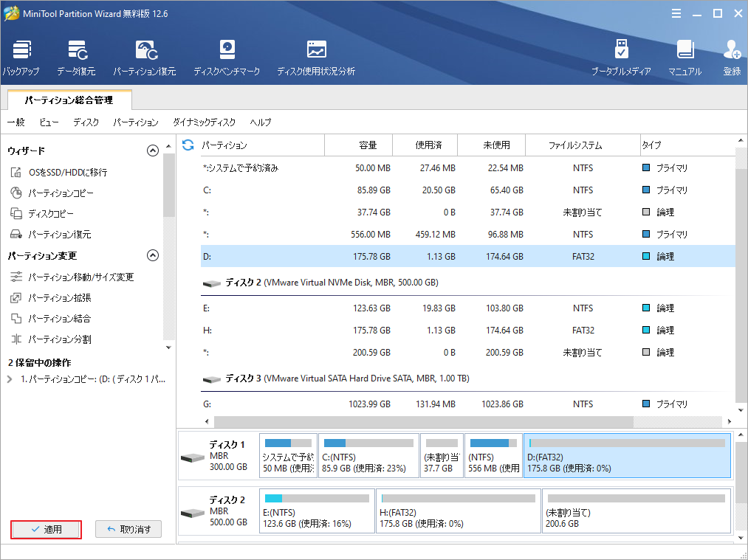This screenshot has height=560, width=748.
Task: Sort by 容量 column header
Action: click(359, 145)
